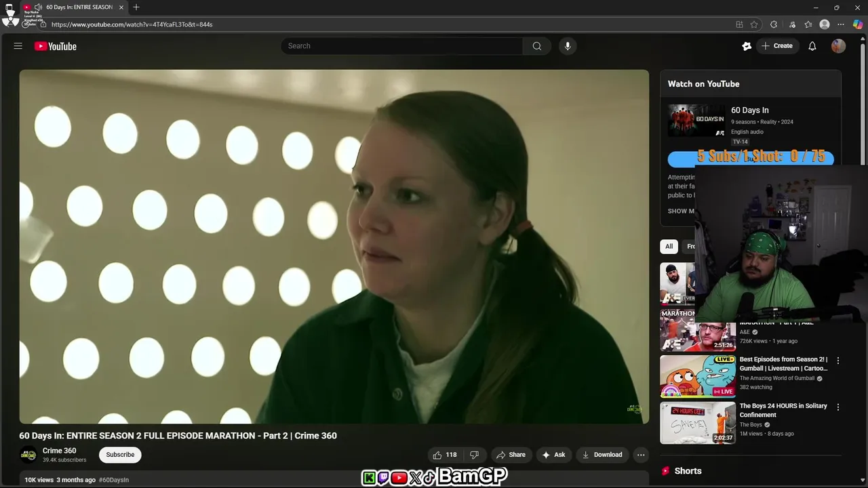Screen dimensions: 868x488
Task: Close the 60 Days In browser tab
Action: (121, 7)
